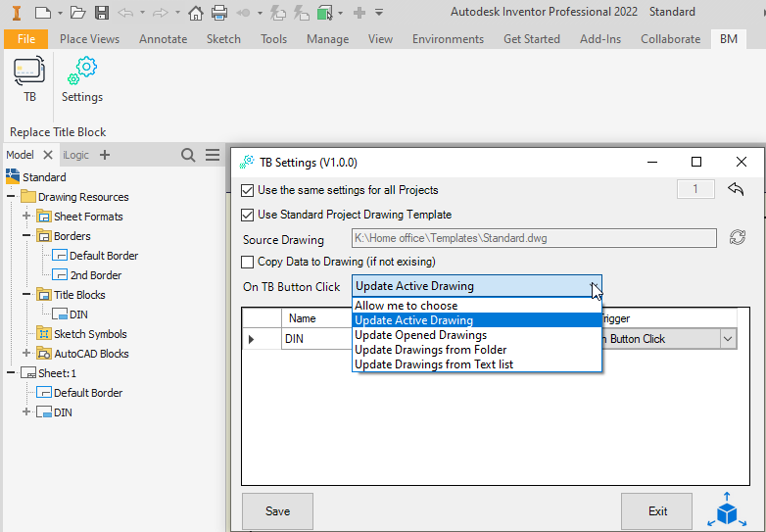Open the browser hamburger menu
766x532 pixels.
pos(213,155)
